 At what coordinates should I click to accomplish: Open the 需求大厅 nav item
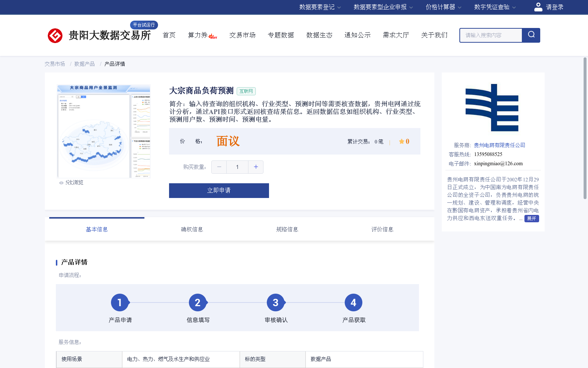tap(396, 35)
